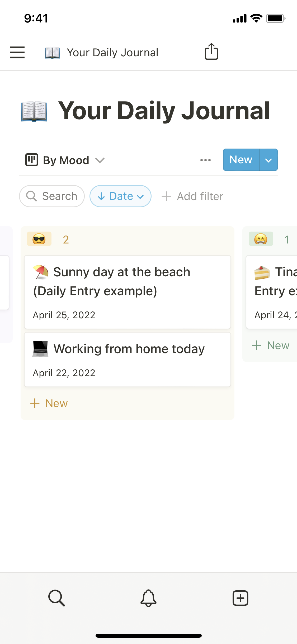
Task: Tap the new page plus-square icon
Action: click(x=240, y=598)
